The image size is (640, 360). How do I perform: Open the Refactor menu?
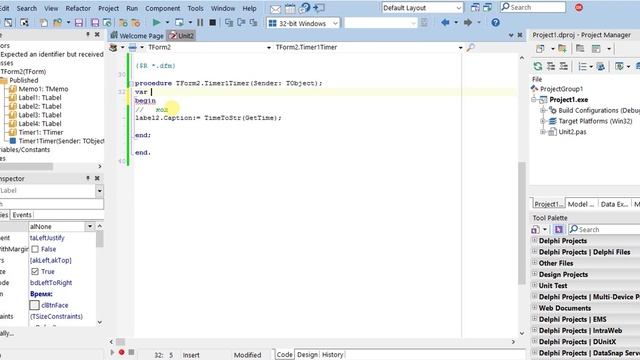click(78, 8)
